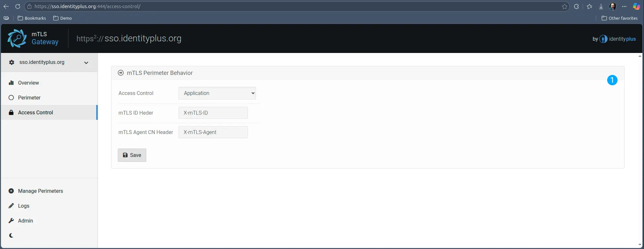Open the Demo bookmarks folder
The width and height of the screenshot is (644, 249).
click(x=63, y=18)
